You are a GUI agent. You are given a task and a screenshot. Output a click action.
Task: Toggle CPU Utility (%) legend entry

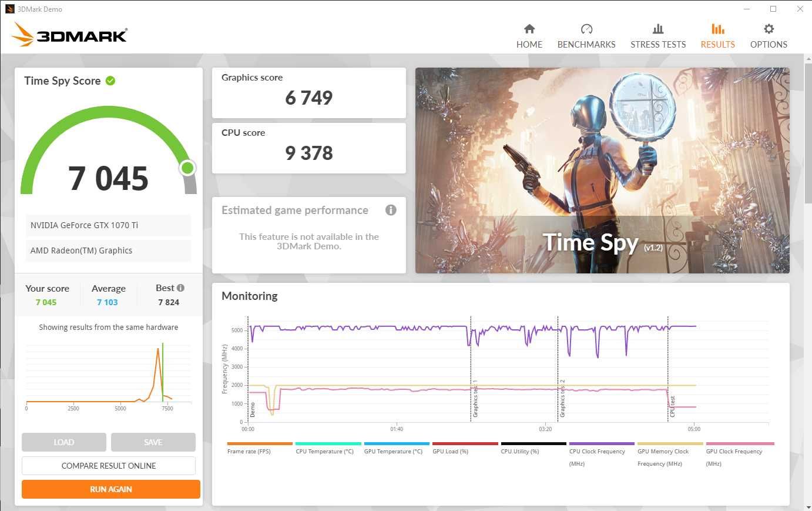pos(533,448)
